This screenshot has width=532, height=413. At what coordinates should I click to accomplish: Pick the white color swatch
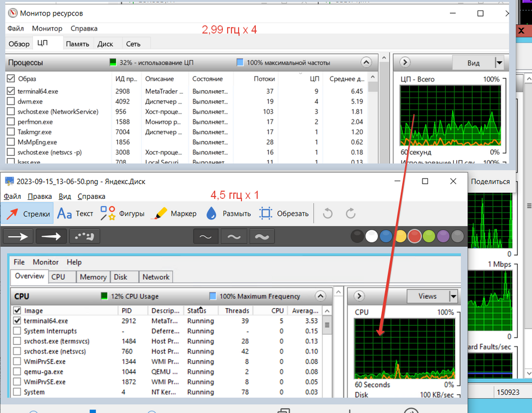371,236
